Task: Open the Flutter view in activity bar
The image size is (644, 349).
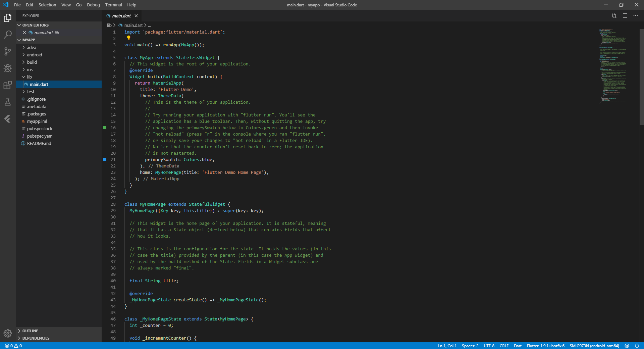Action: pos(8,119)
